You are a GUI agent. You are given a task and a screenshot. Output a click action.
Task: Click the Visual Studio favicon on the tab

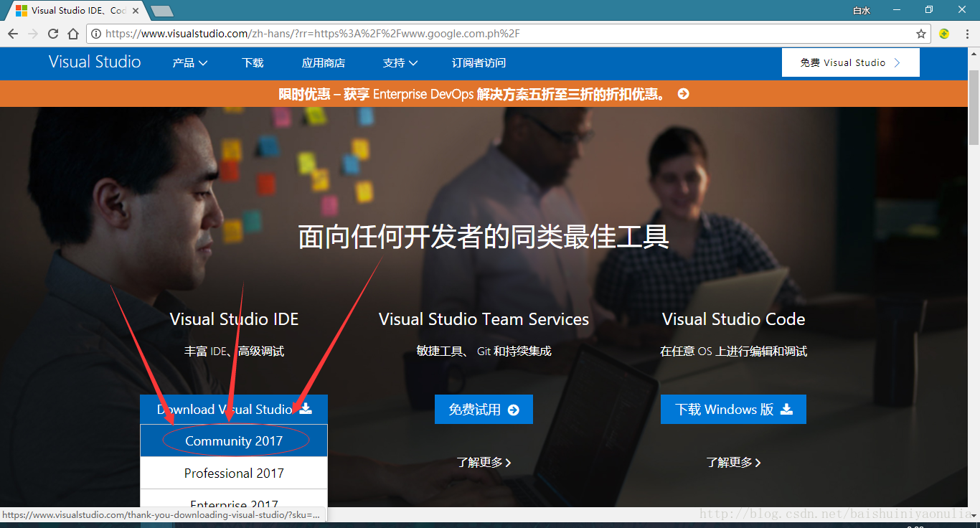(22, 11)
